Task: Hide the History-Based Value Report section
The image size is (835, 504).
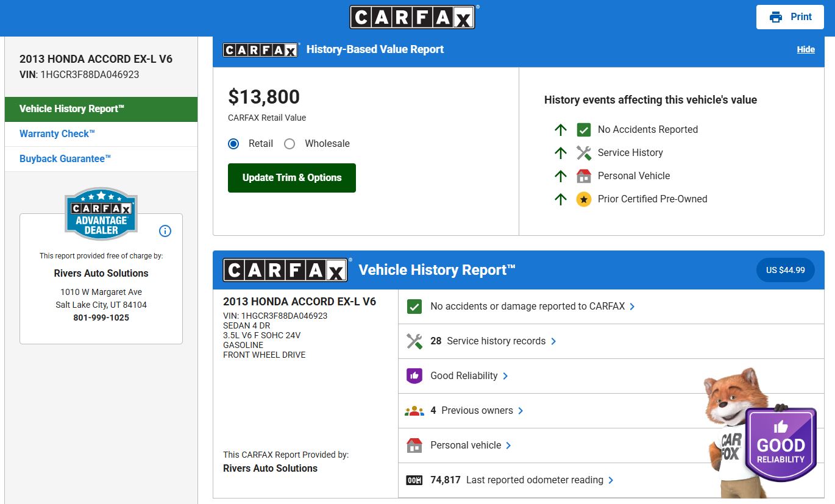Action: pyautogui.click(x=805, y=50)
